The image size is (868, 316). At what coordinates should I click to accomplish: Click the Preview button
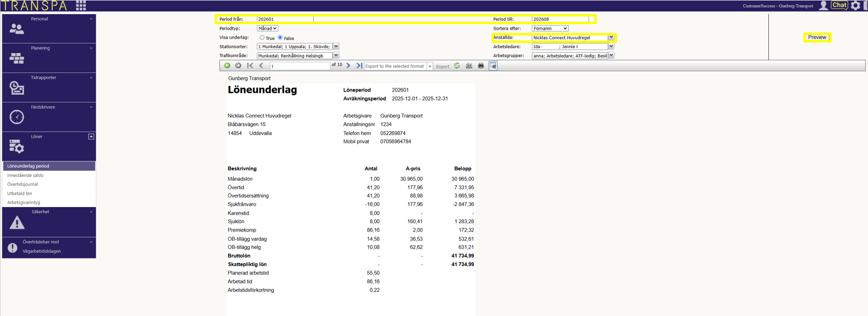click(x=817, y=37)
